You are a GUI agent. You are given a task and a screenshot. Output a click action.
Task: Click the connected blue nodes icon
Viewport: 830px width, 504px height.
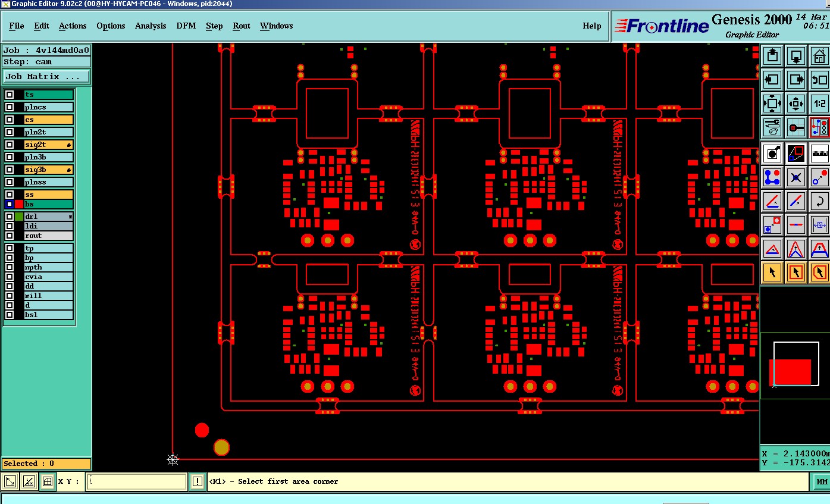pos(772,177)
